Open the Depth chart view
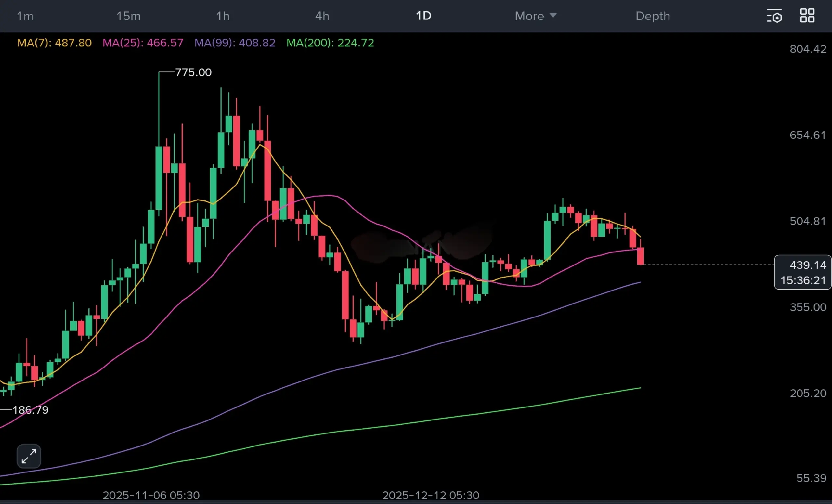This screenshot has width=832, height=504. [652, 16]
